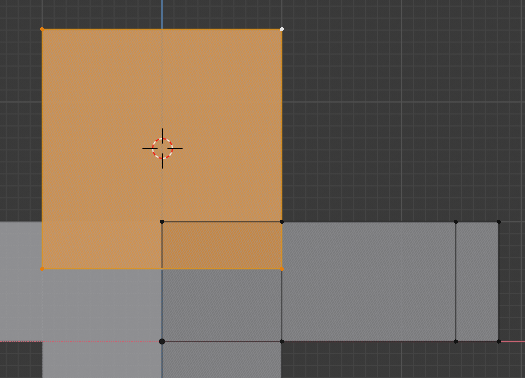Click the black vertex on orange face's right edge
The image size is (525, 378).
(x=282, y=222)
